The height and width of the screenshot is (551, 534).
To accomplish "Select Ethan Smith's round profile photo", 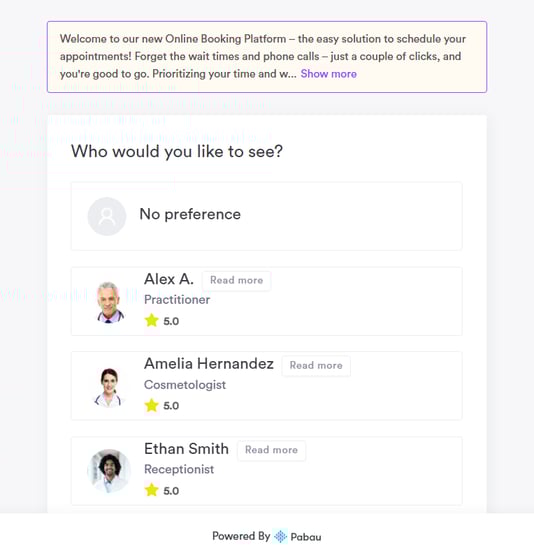I will point(109,471).
